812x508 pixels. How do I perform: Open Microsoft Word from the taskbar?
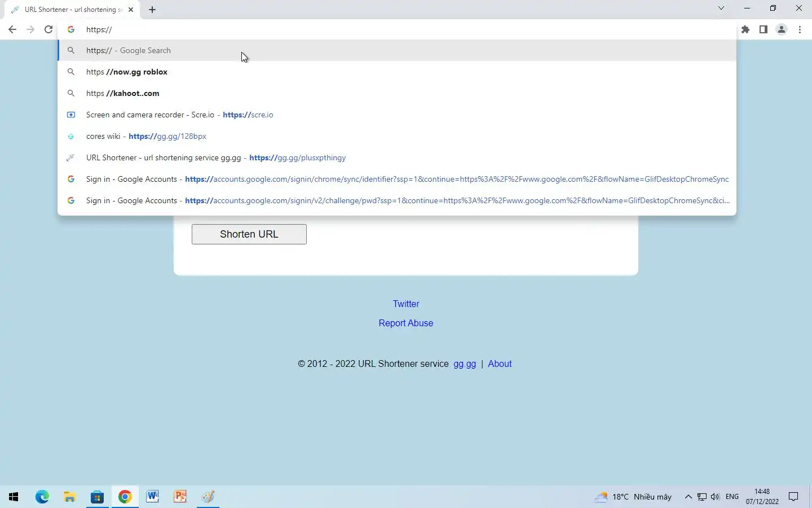153,497
